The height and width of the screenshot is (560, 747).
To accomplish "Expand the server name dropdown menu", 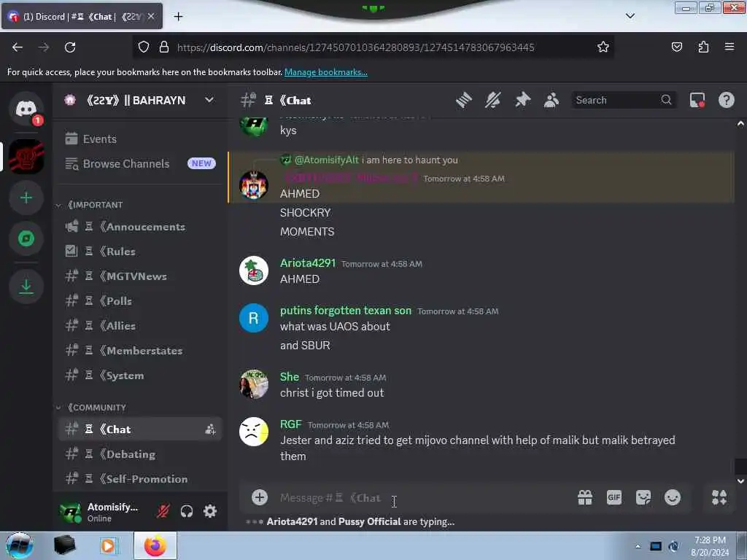I will coord(209,100).
